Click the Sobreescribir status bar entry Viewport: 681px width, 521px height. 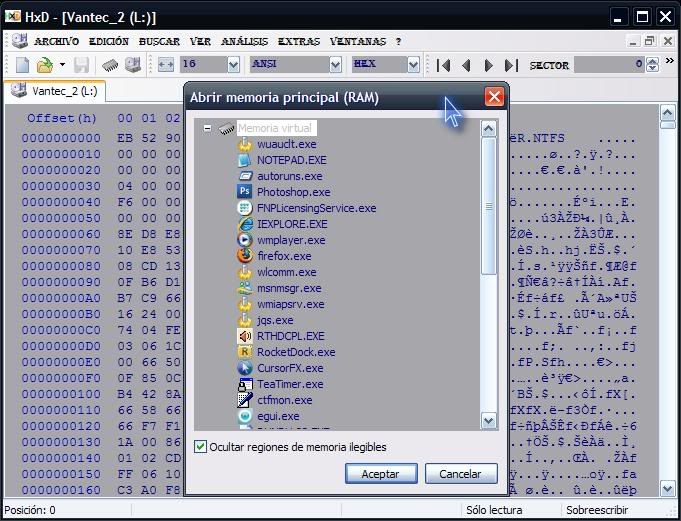[x=597, y=510]
